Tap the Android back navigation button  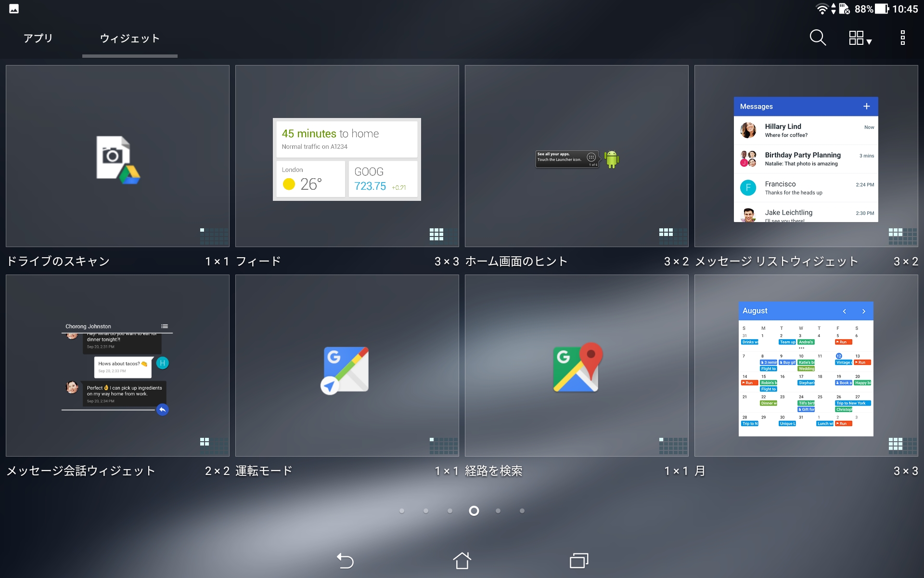point(345,560)
